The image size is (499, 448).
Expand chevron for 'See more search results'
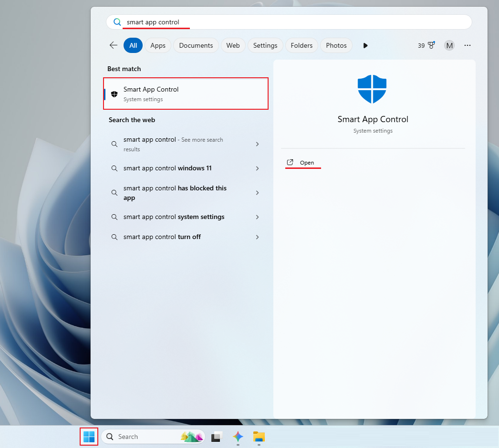[257, 144]
